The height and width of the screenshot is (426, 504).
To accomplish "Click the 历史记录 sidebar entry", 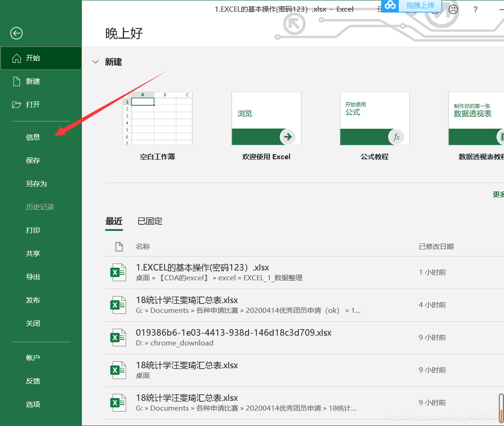I will point(41,207).
